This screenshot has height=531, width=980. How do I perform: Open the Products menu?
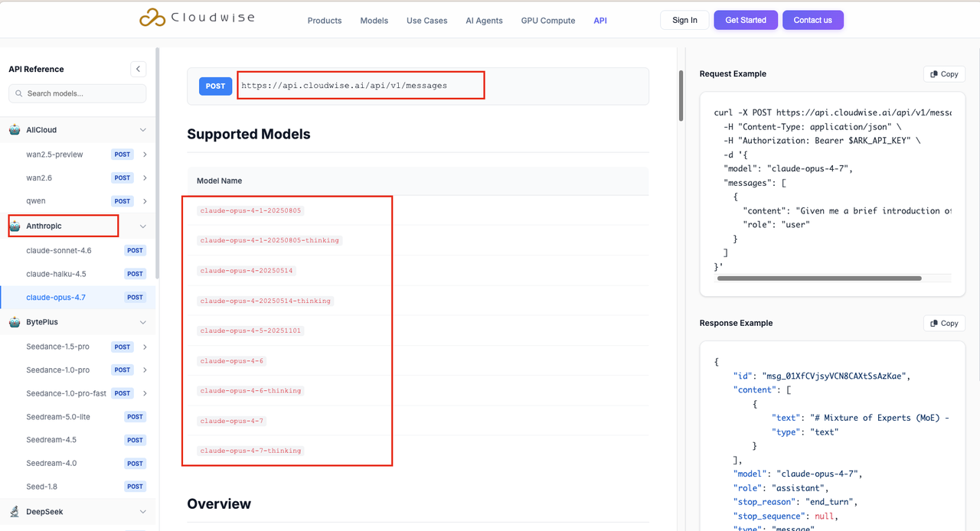pos(325,21)
